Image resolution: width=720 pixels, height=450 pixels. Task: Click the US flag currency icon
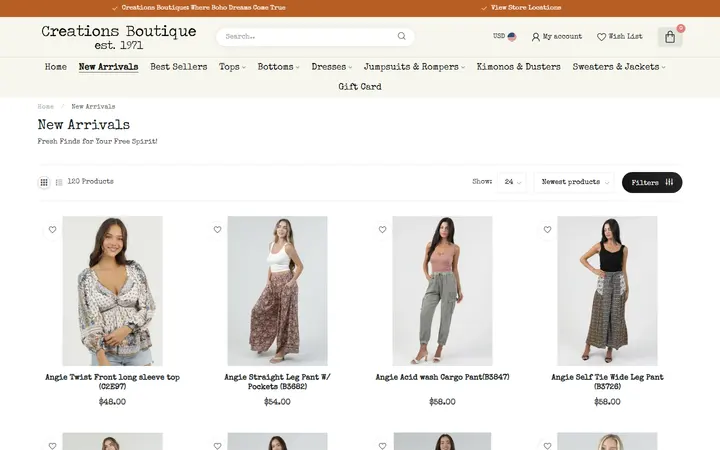coord(512,36)
